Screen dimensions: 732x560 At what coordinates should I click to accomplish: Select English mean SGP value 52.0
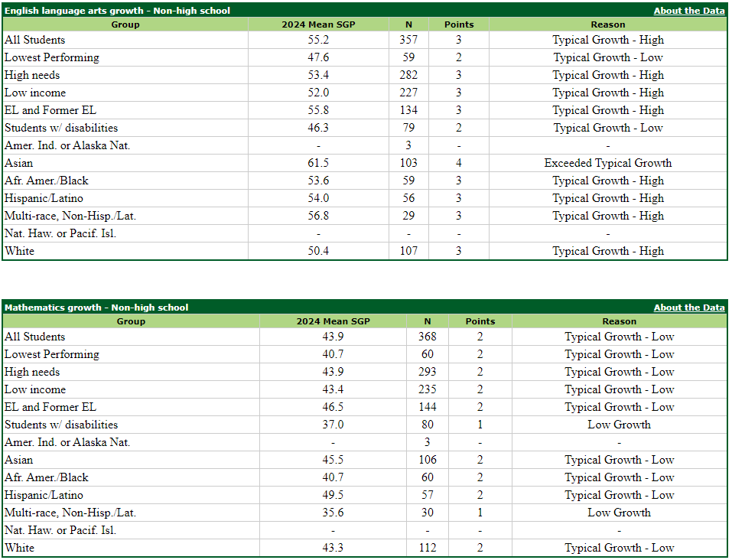[x=318, y=93]
